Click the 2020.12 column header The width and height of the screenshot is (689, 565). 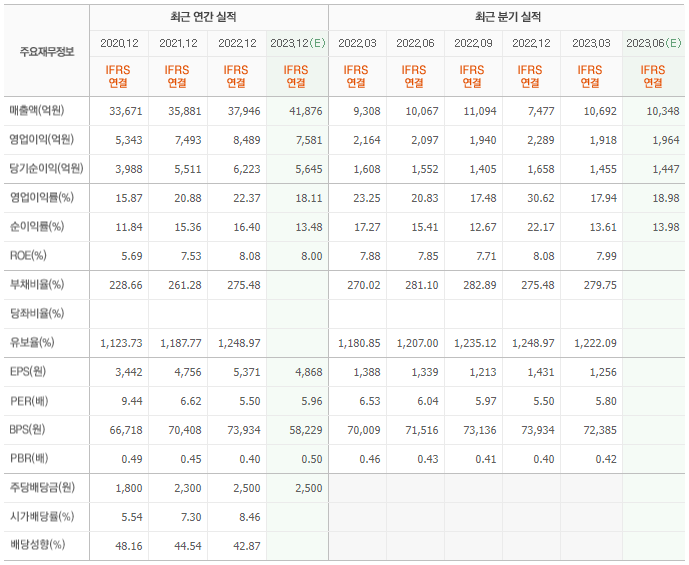click(x=119, y=43)
